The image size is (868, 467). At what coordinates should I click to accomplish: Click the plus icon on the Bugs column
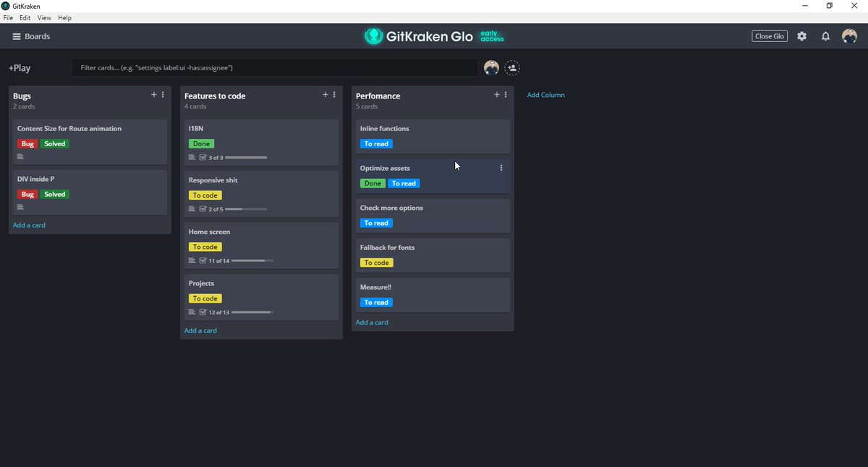(x=153, y=94)
